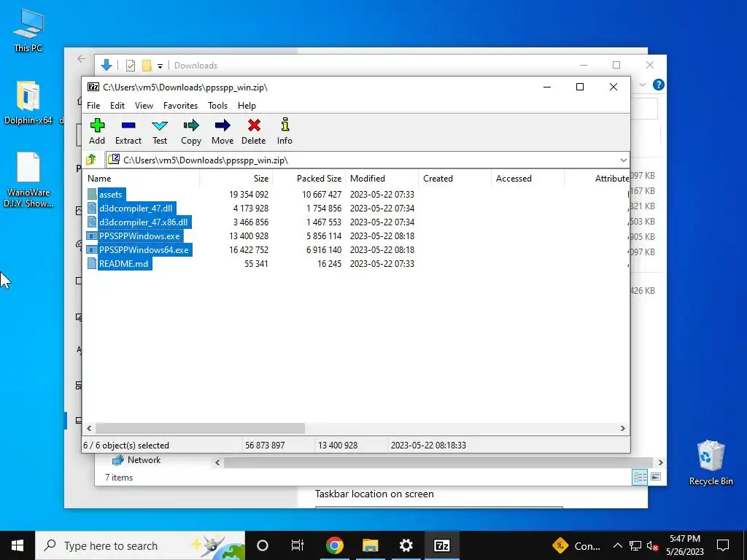Click the Recycle Bin desktop icon
Viewport: 747px width, 560px height.
coord(711,462)
